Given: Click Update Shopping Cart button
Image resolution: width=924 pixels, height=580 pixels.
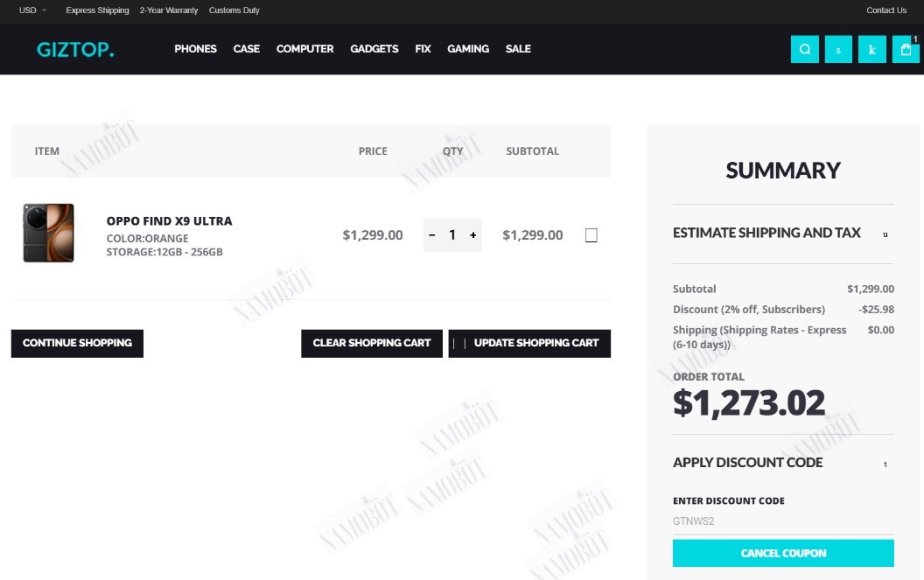Looking at the screenshot, I should (x=529, y=343).
